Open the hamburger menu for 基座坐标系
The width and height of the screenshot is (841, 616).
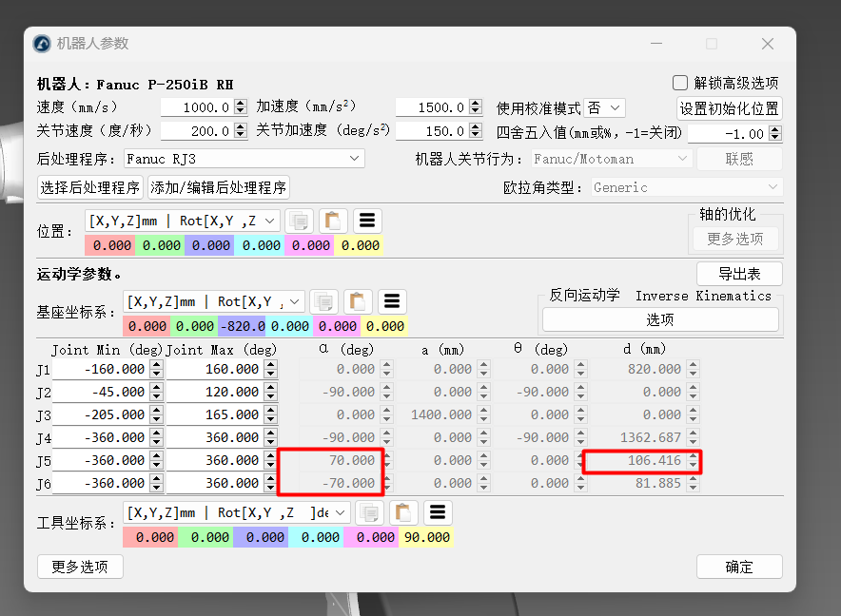(392, 302)
